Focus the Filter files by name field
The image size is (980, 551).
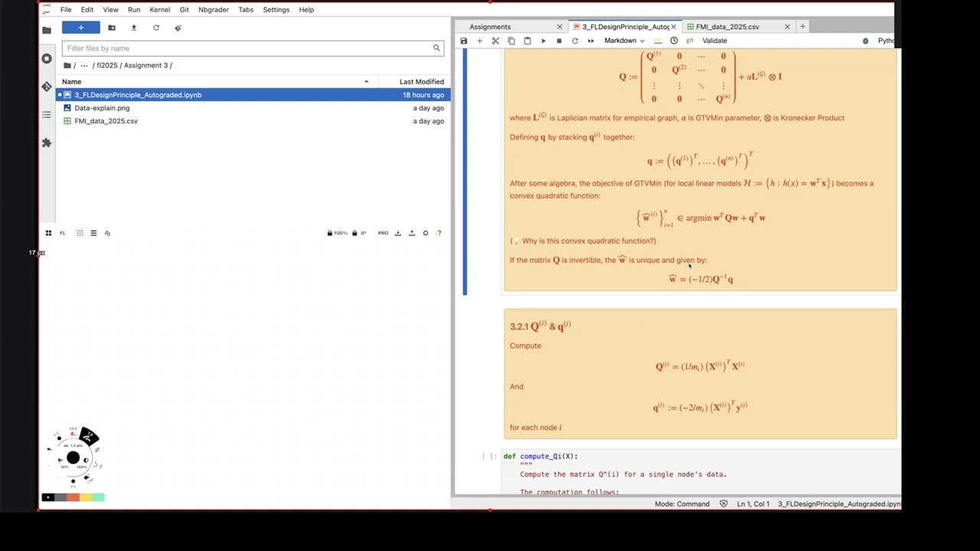point(253,48)
